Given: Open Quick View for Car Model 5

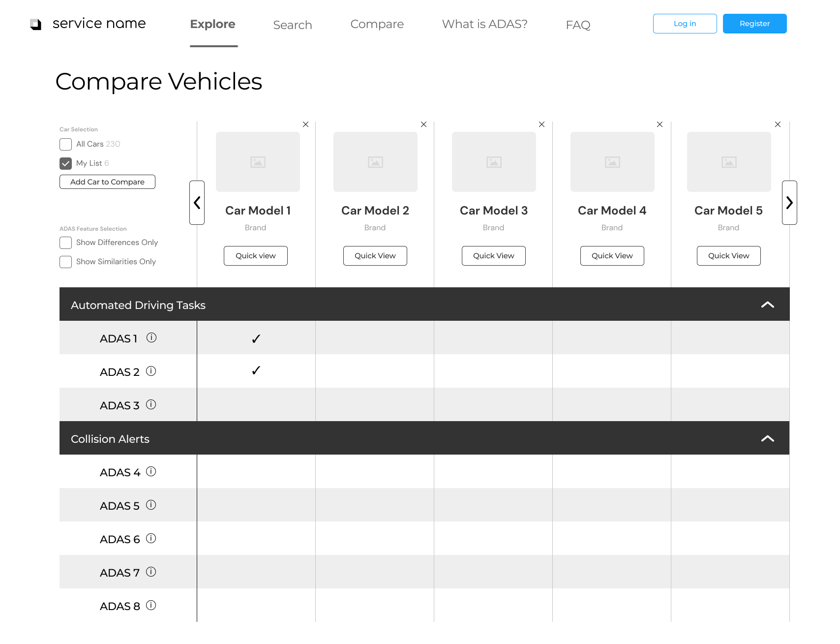Looking at the screenshot, I should click(729, 256).
